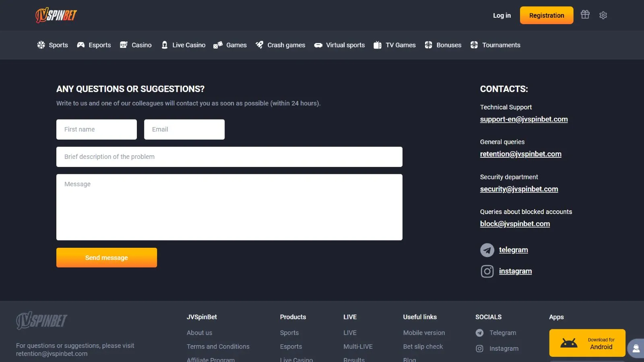This screenshot has width=644, height=362.
Task: Open the Sports menu item
Action: click(x=53, y=45)
